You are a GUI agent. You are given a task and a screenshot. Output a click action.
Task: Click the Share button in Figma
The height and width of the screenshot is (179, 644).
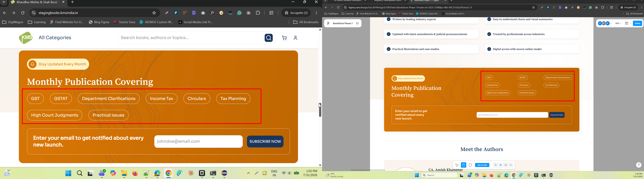coord(637,23)
